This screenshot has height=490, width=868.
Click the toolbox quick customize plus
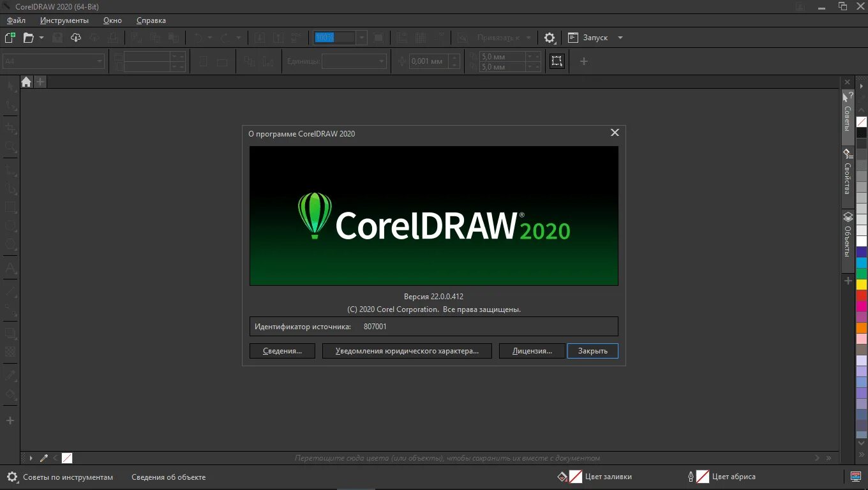[10, 421]
